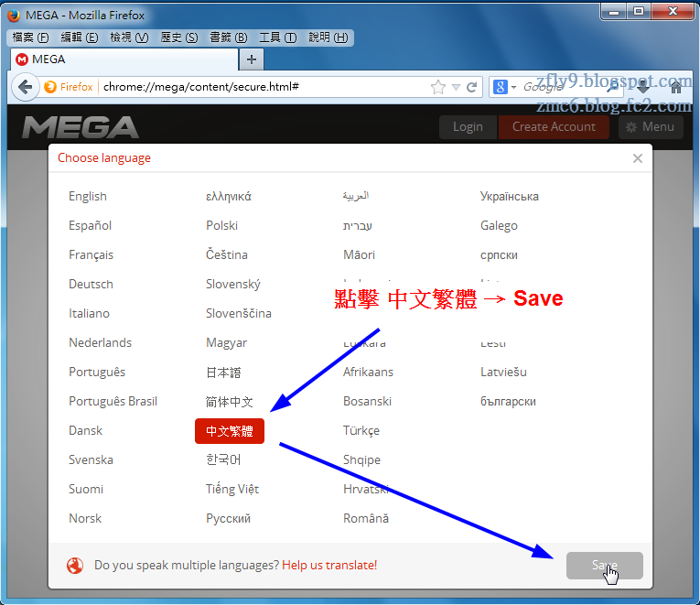Choose Українська language
The image size is (700, 605).
point(510,197)
